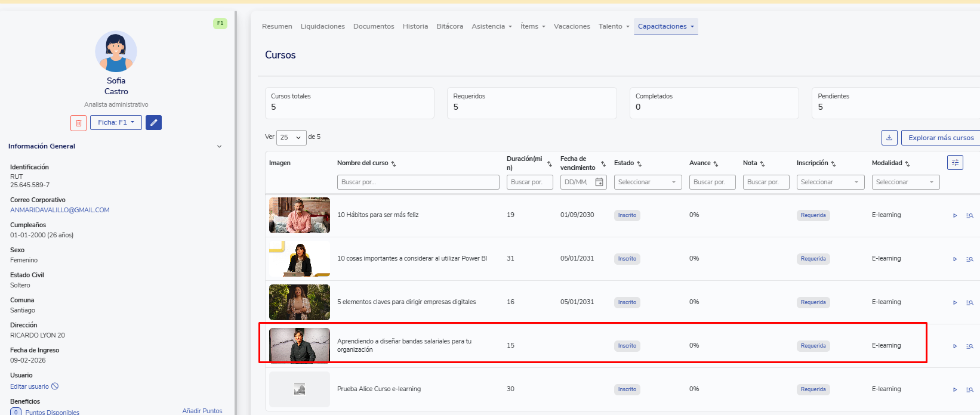The width and height of the screenshot is (980, 415).
Task: View details of Power BI course row
Action: click(970, 259)
